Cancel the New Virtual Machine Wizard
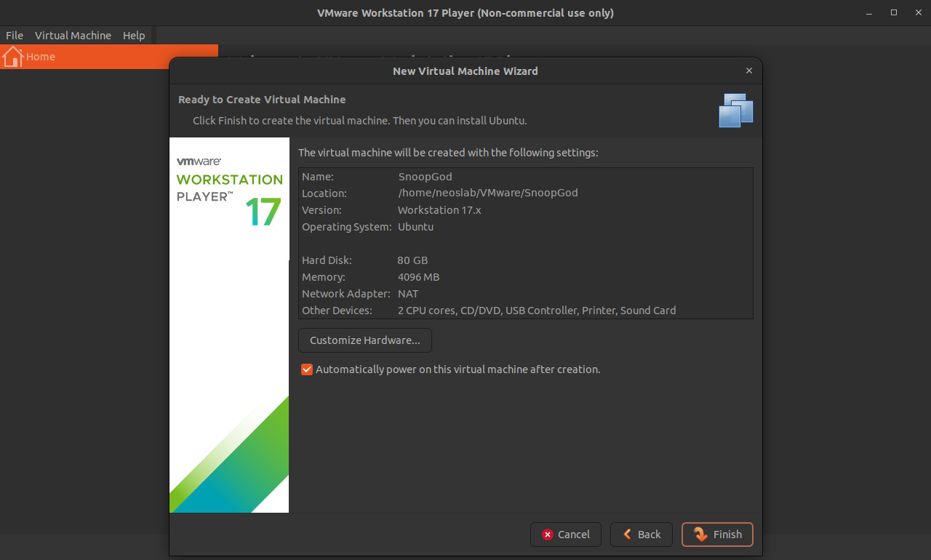931x560 pixels. coord(565,535)
